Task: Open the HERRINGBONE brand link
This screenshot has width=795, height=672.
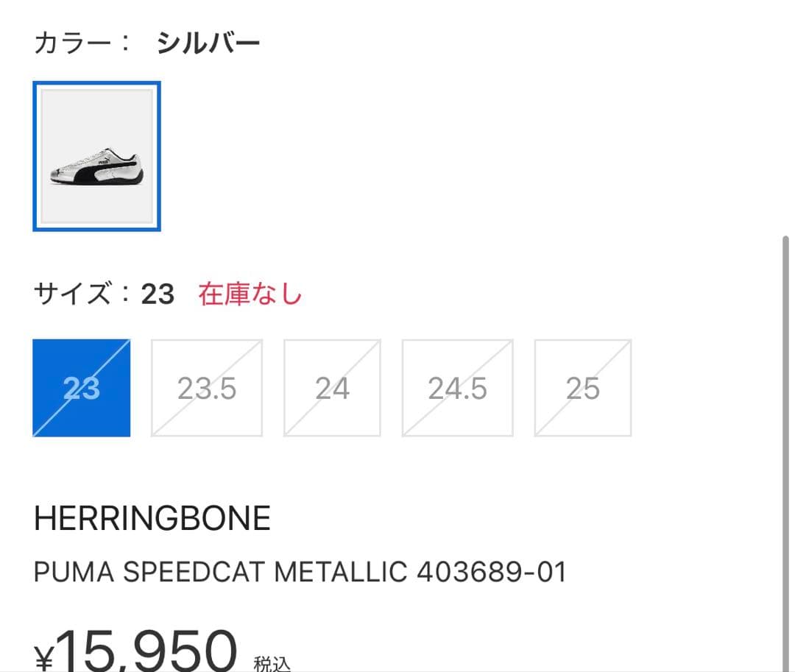Action: coord(152,517)
